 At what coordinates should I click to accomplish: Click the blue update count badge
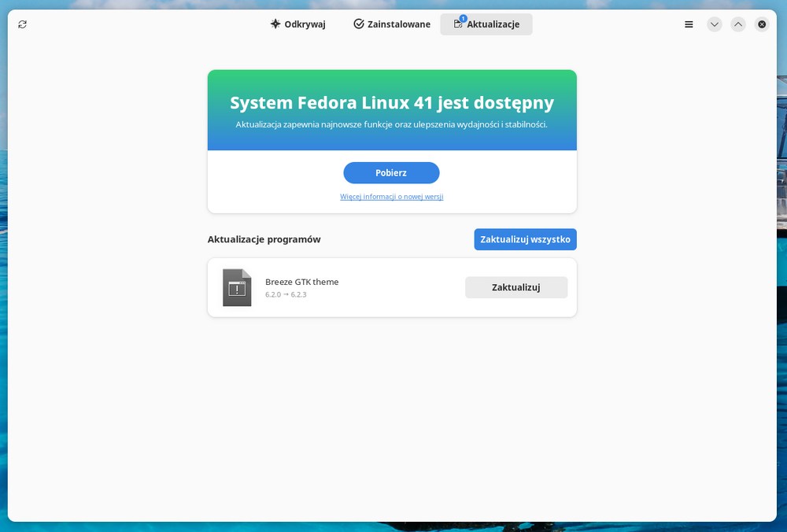[463, 18]
